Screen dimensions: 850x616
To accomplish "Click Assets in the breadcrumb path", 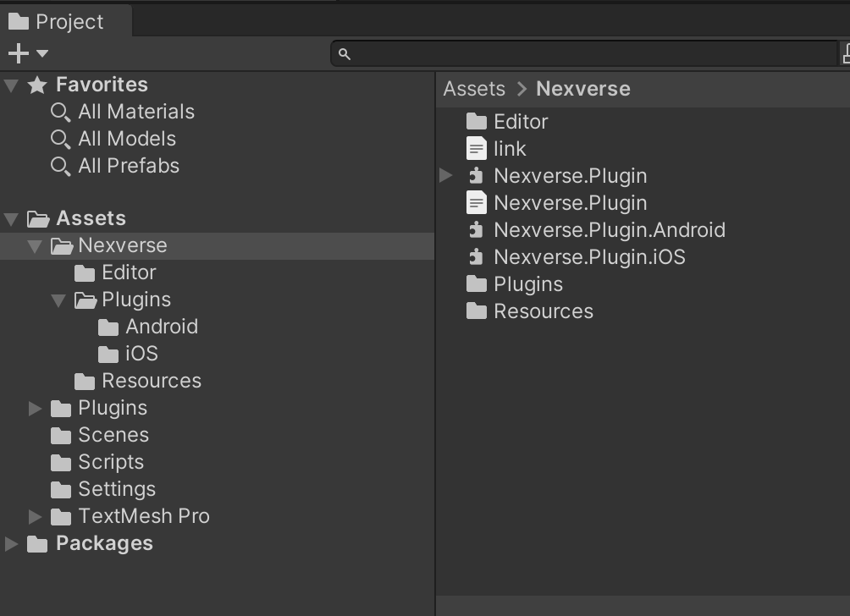I will (x=473, y=88).
